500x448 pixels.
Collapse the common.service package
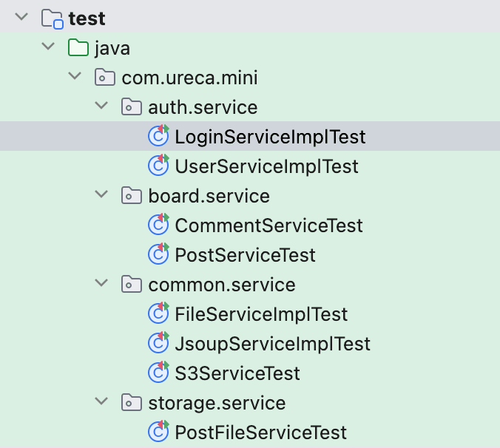coord(101,284)
